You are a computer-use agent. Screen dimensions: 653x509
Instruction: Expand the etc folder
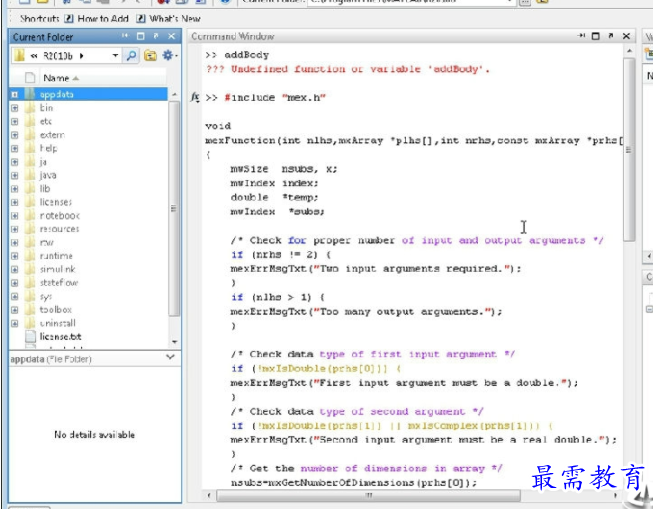tap(15, 122)
